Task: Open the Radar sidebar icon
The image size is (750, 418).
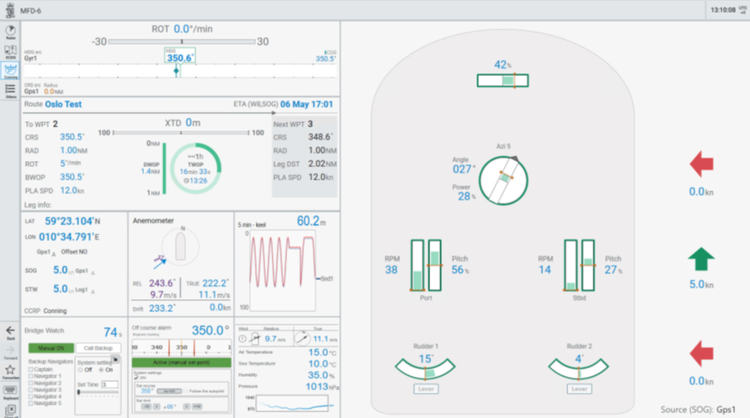Action: pyautogui.click(x=10, y=32)
